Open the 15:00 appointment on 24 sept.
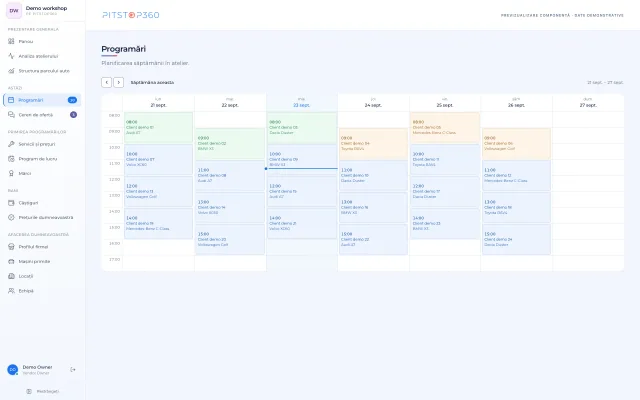This screenshot has width=640, height=400. tap(373, 240)
